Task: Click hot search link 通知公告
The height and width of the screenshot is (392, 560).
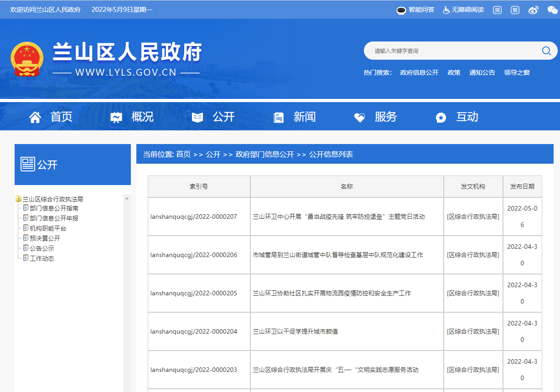Action: 482,72
